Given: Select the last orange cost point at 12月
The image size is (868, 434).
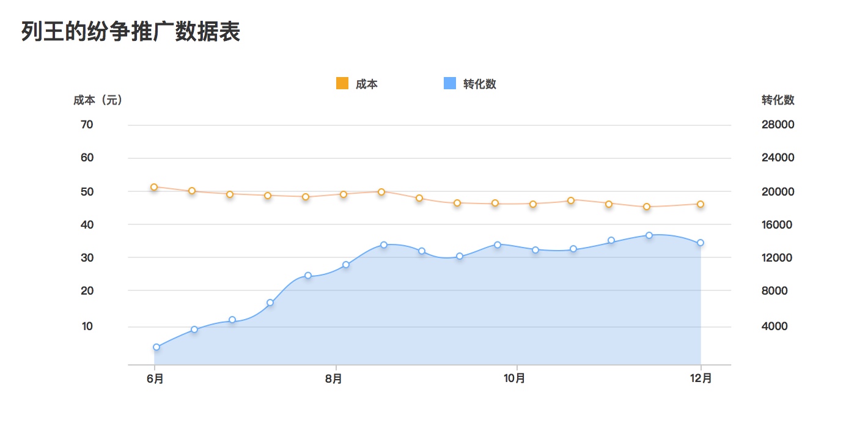Looking at the screenshot, I should tap(701, 204).
